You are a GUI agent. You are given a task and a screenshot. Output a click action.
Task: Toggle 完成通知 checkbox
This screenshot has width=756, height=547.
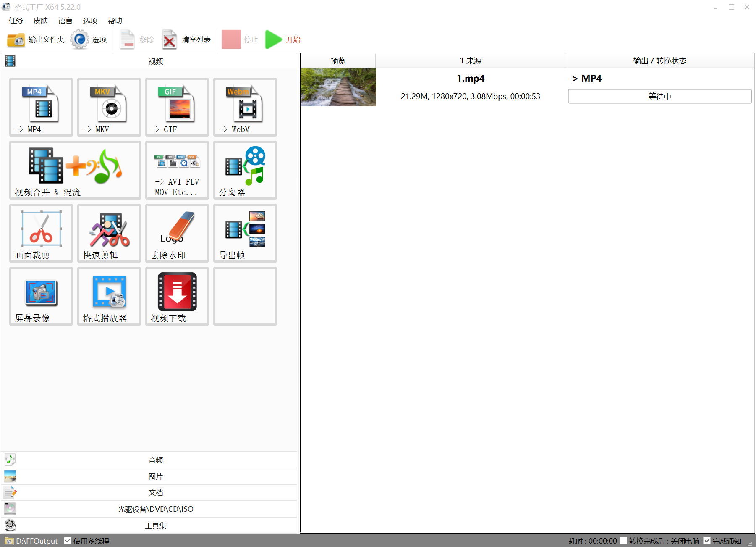tap(707, 541)
